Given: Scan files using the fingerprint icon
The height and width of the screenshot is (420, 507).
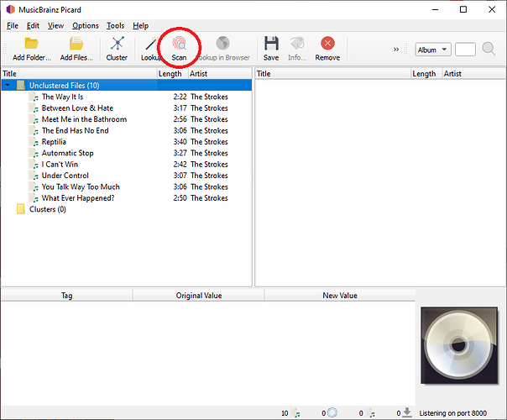Looking at the screenshot, I should point(179,44).
